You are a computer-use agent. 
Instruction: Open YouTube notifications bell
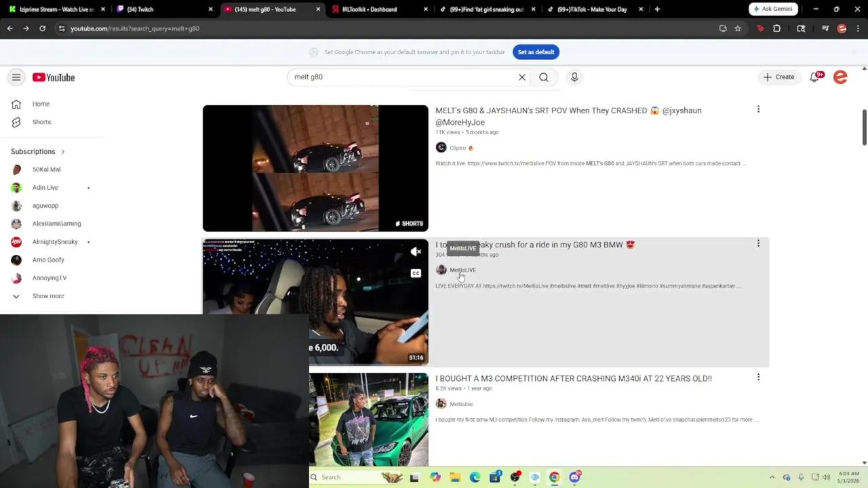[816, 77]
